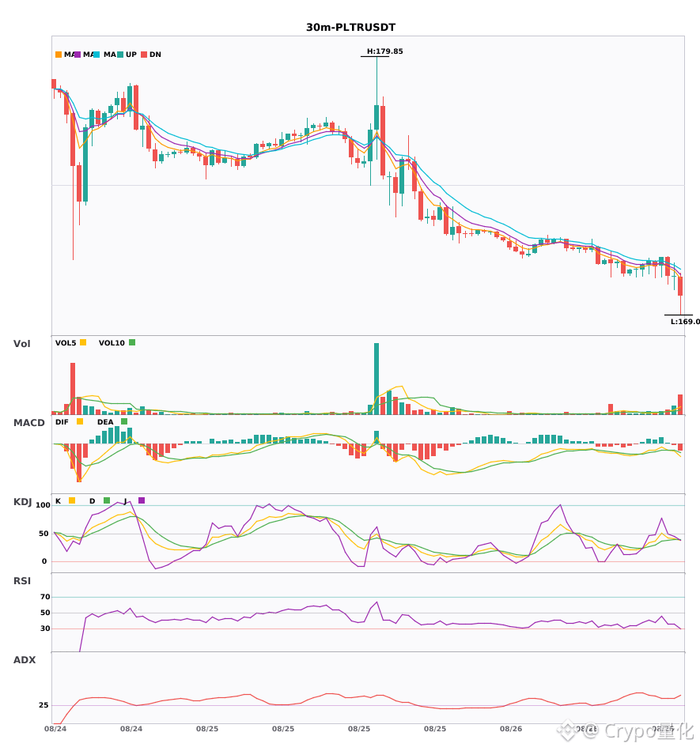The image size is (700, 751).
Task: Click the green D legend swatch
Action: click(x=107, y=500)
